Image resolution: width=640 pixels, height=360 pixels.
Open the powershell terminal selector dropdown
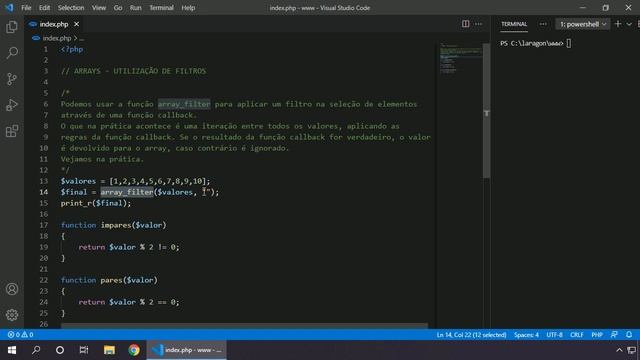[582, 24]
